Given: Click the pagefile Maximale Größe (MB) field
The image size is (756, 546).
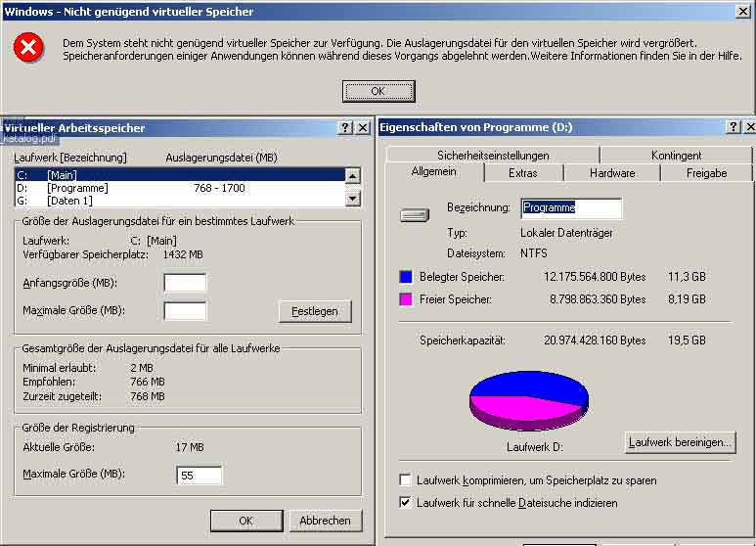Looking at the screenshot, I should click(185, 310).
